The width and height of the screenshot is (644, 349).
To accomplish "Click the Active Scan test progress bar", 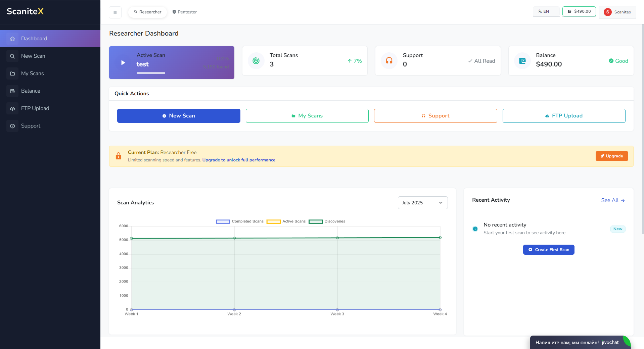I will [151, 73].
